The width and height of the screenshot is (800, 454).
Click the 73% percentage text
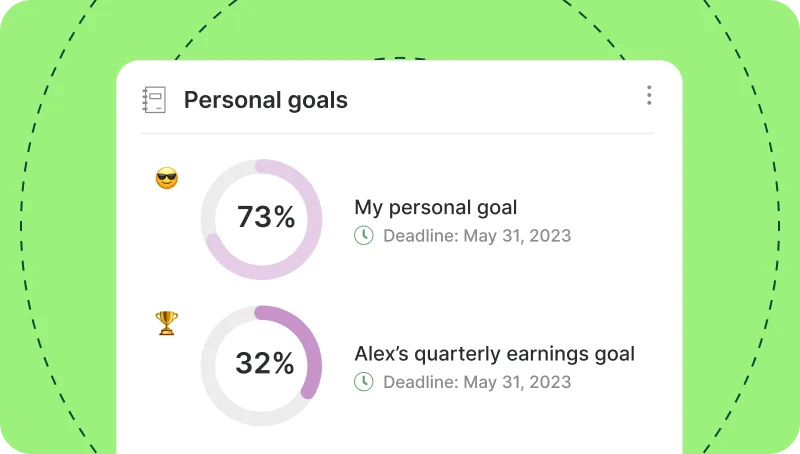(266, 217)
